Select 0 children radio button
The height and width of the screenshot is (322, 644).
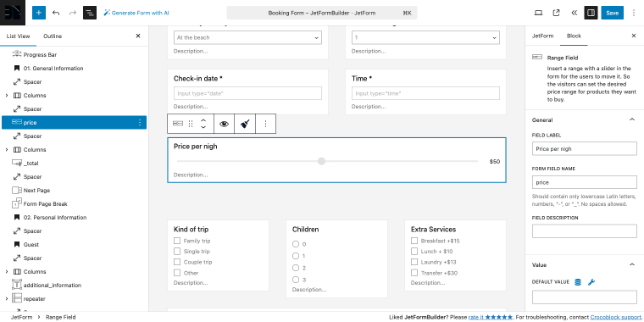click(x=296, y=244)
